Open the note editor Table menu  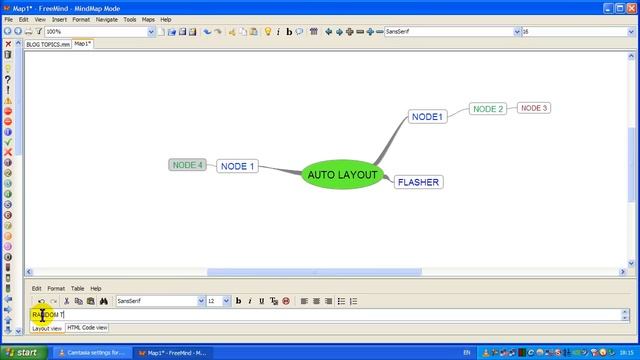[78, 289]
